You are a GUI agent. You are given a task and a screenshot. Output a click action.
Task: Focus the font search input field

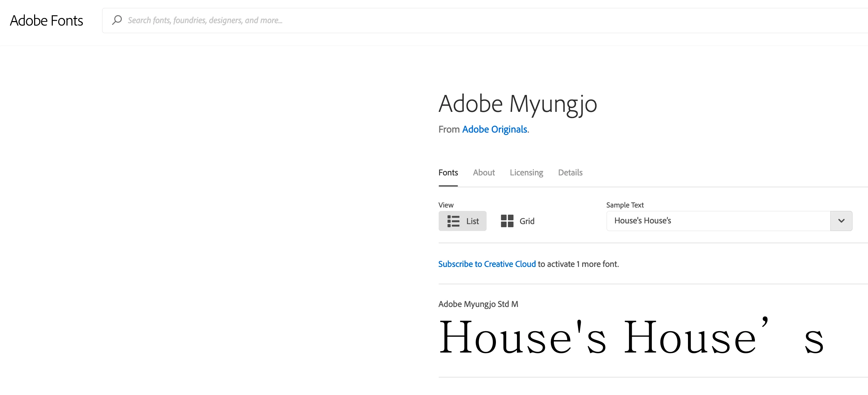(483, 20)
